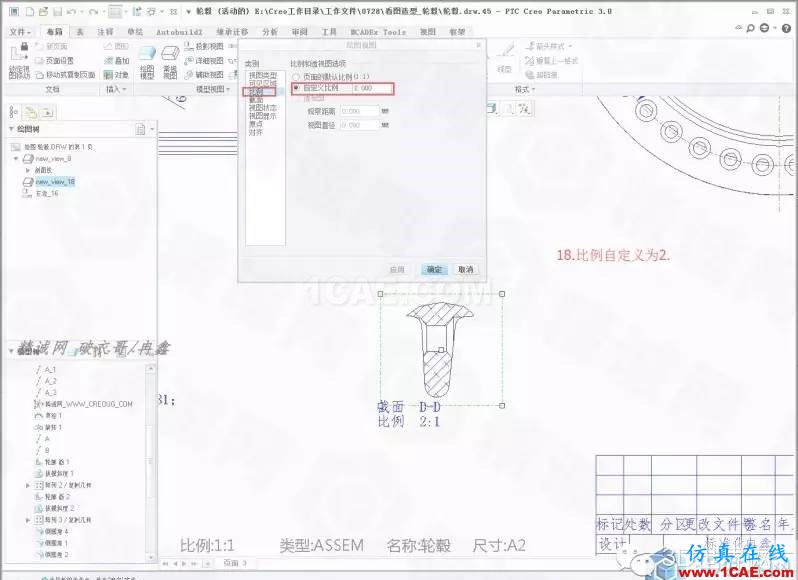The width and height of the screenshot is (798, 580).
Task: Close the 绘图视图 dialog with X
Action: (478, 45)
